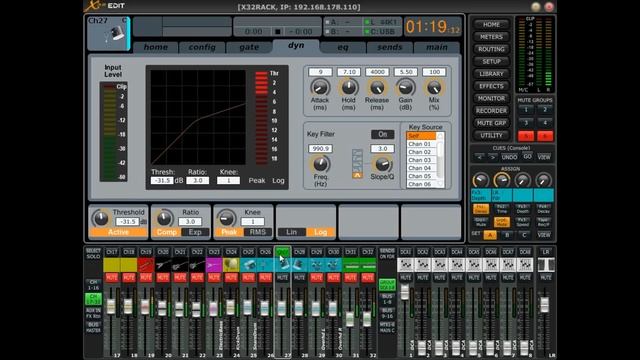Click the previous cue arrow button
The image size is (640, 360).
click(480, 157)
